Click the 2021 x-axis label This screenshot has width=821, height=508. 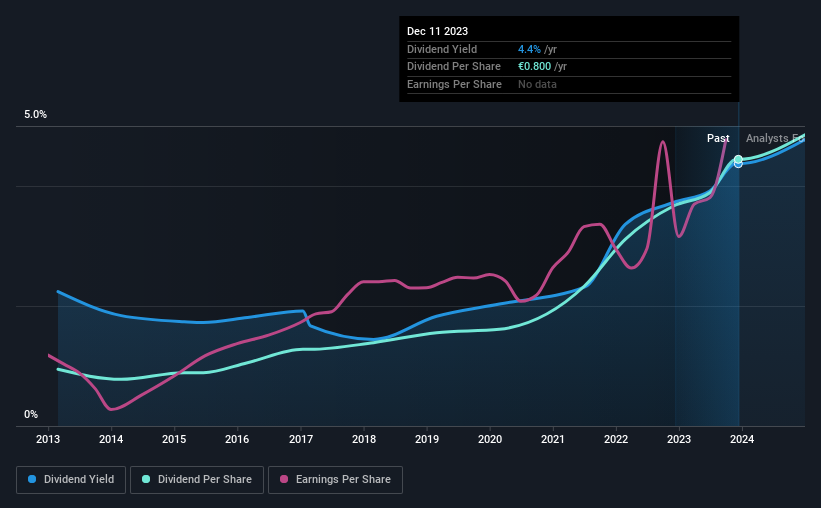coord(553,439)
